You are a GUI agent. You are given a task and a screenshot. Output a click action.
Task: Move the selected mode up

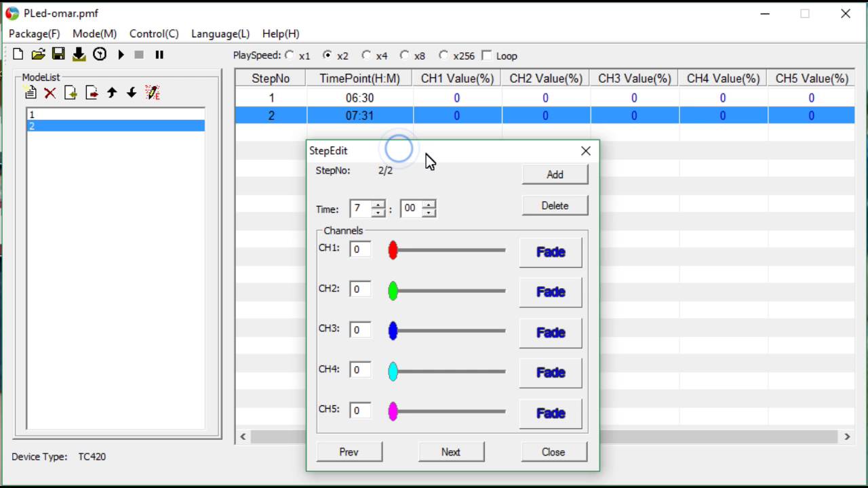[x=112, y=93]
